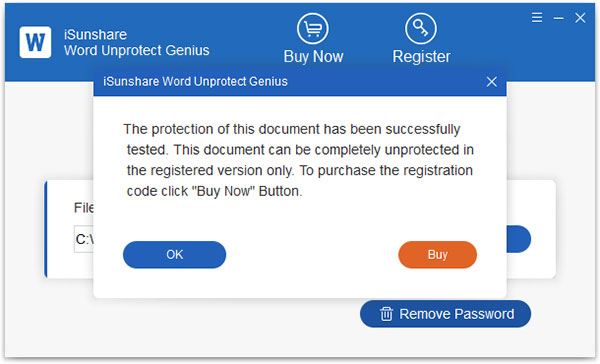This screenshot has width=600, height=364.
Task: Click the iSunshare Word Unprotect Genius header title
Action: click(137, 42)
